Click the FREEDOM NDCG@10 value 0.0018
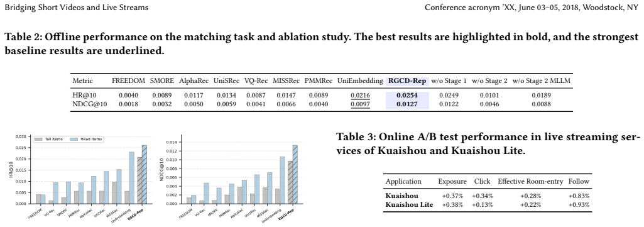The height and width of the screenshot is (227, 644). [128, 104]
